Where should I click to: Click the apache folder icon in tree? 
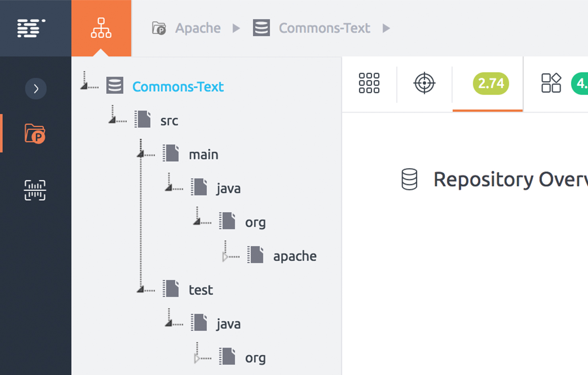click(x=256, y=255)
